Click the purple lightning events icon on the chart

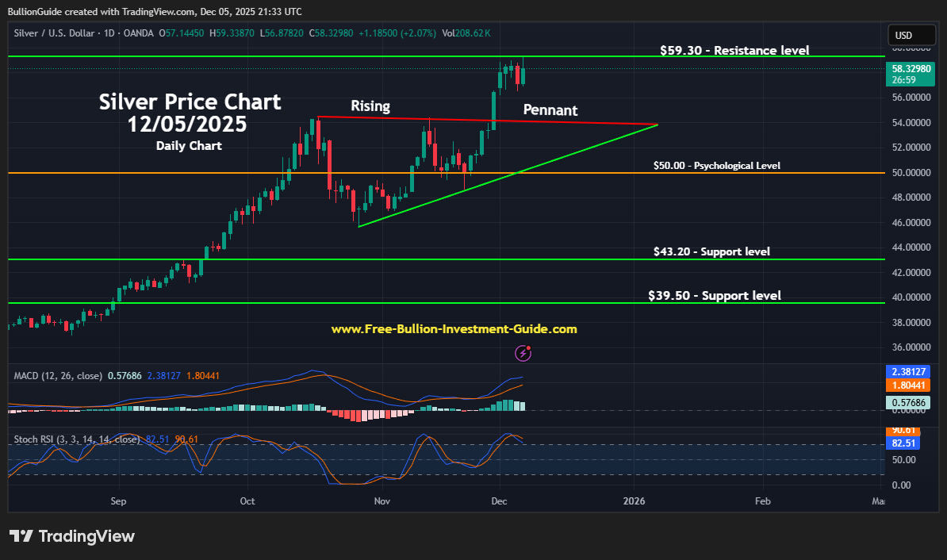pos(523,353)
